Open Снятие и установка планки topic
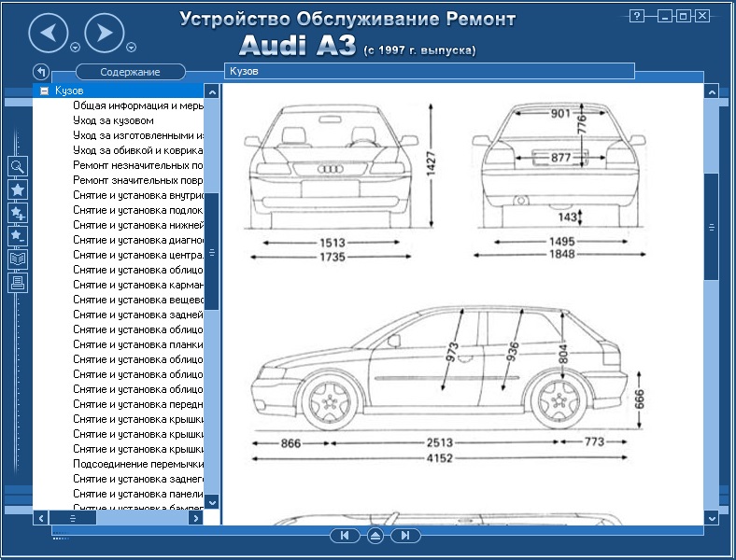Image resolution: width=736 pixels, height=560 pixels. pyautogui.click(x=138, y=344)
